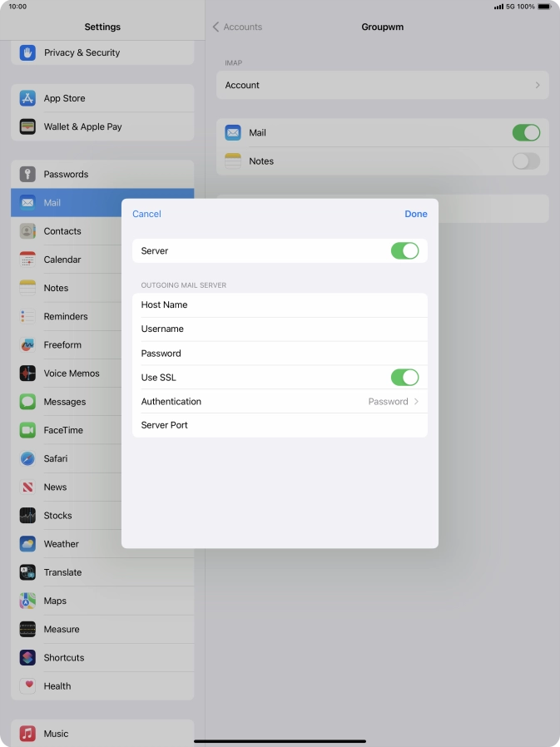This screenshot has height=747, width=560.
Task: Open the Translate settings entry
Action: tap(62, 572)
